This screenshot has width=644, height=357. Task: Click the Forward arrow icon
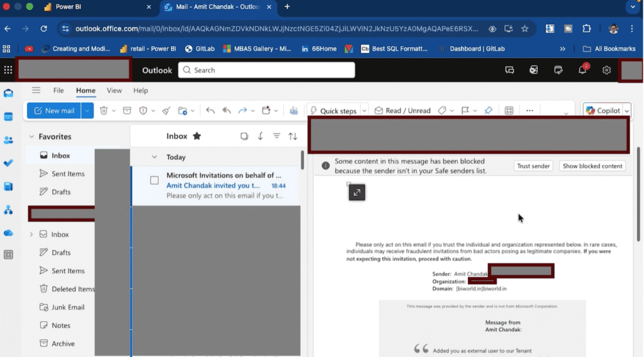[x=243, y=111]
